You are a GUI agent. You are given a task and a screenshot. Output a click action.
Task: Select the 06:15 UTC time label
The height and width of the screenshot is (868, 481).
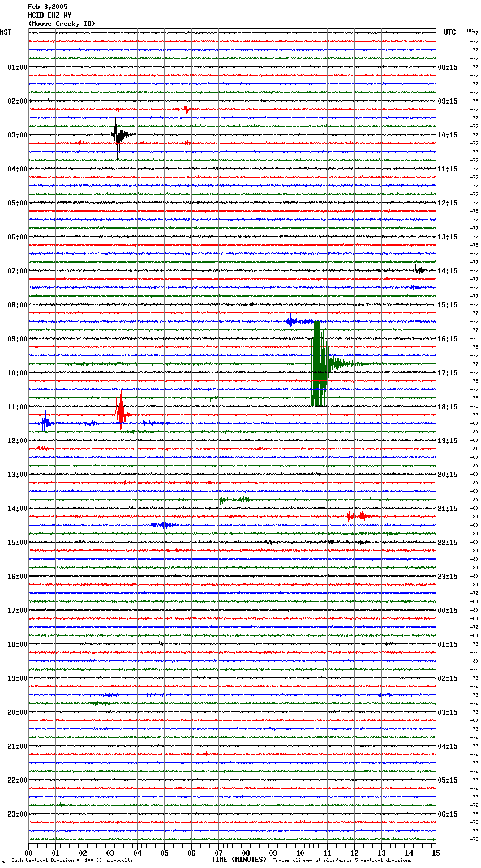(448, 814)
